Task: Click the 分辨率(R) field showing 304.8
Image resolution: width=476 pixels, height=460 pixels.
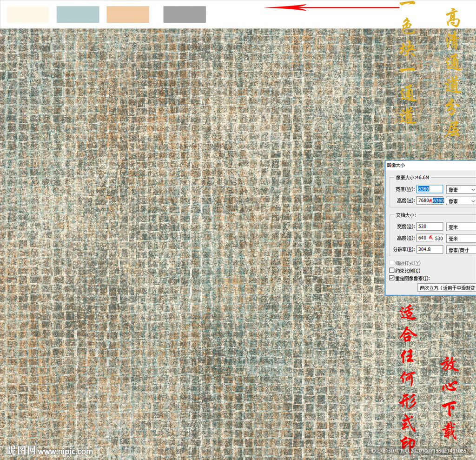Action: (x=430, y=249)
